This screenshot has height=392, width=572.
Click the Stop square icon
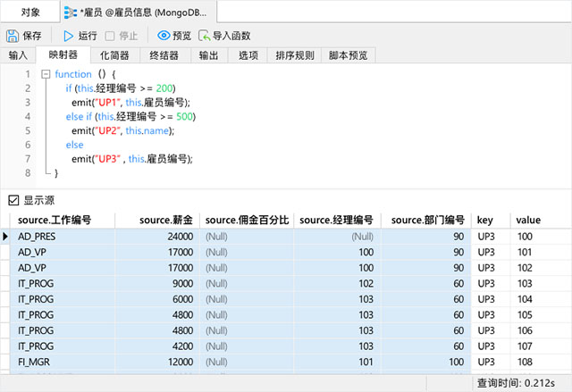(x=109, y=36)
